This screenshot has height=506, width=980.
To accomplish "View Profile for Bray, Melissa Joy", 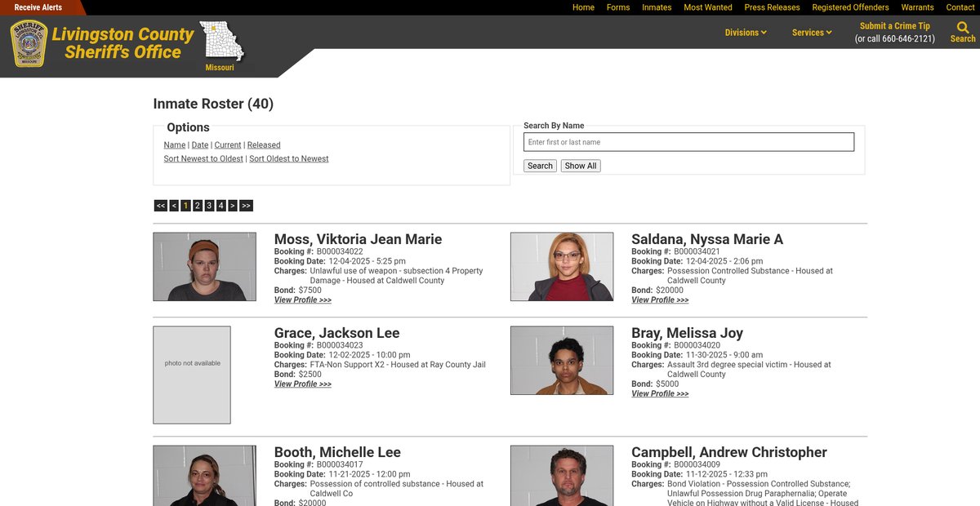I will pyautogui.click(x=660, y=394).
